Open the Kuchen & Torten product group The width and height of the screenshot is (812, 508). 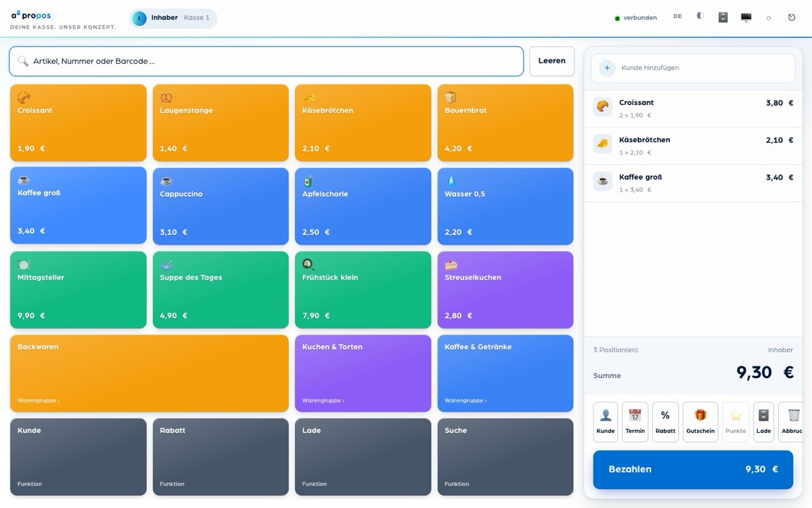(x=363, y=373)
